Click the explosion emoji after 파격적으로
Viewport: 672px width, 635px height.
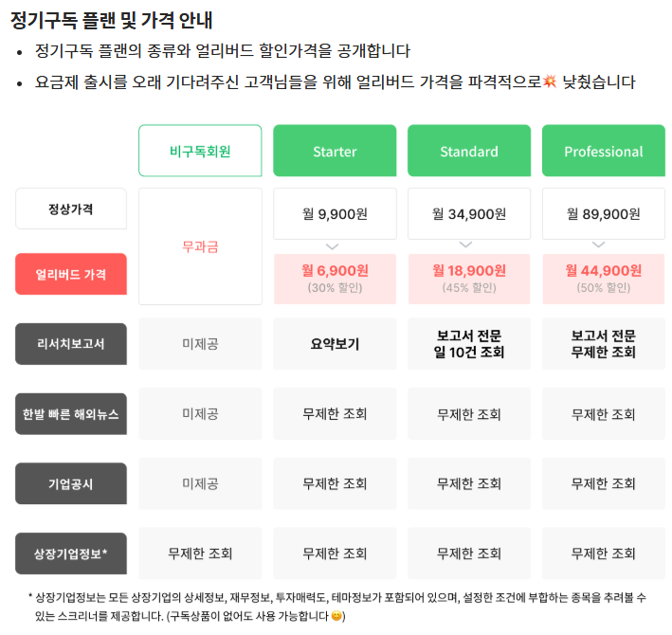point(550,81)
